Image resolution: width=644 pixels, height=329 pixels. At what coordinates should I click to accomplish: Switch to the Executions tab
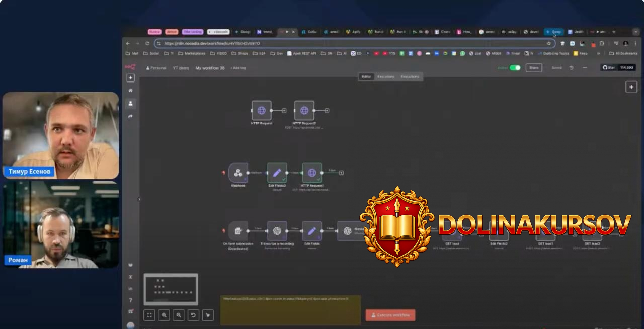point(386,77)
